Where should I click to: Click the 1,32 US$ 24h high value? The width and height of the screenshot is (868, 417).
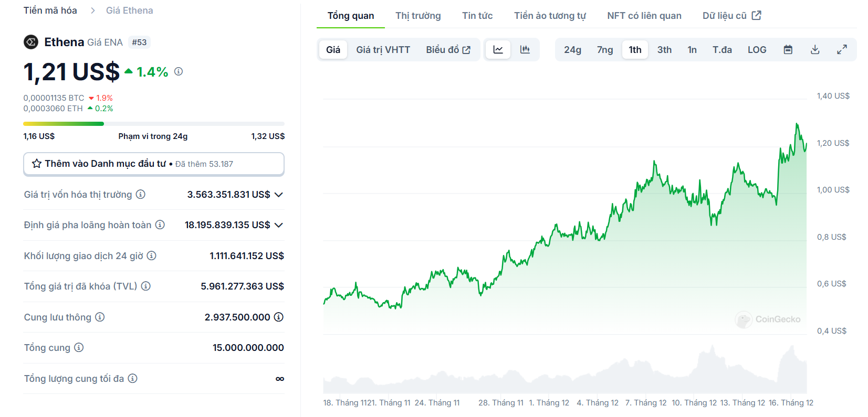[268, 136]
